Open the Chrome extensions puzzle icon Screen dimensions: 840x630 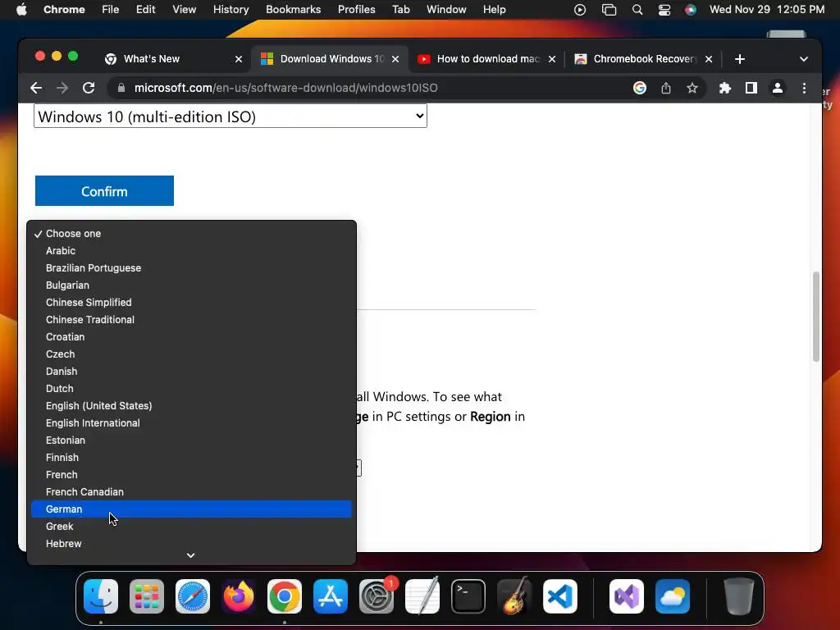pos(725,88)
